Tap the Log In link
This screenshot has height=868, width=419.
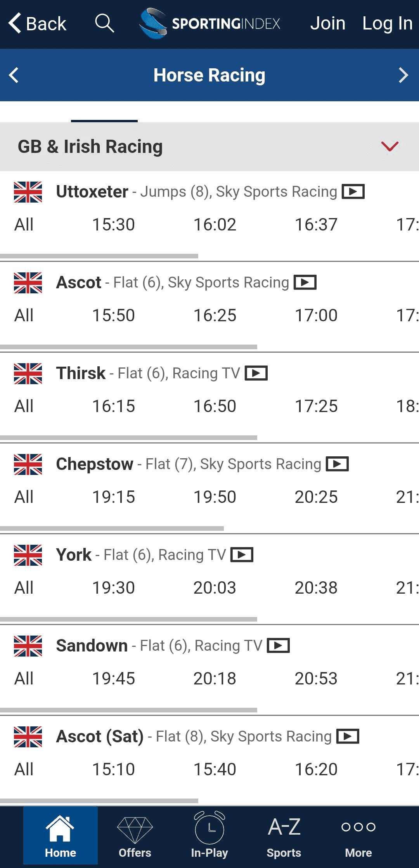point(387,23)
